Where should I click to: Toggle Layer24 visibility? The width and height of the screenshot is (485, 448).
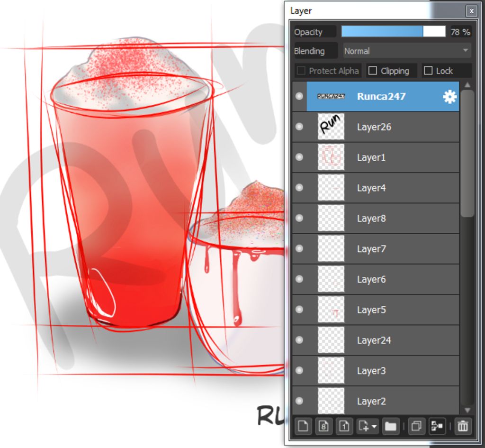[299, 340]
